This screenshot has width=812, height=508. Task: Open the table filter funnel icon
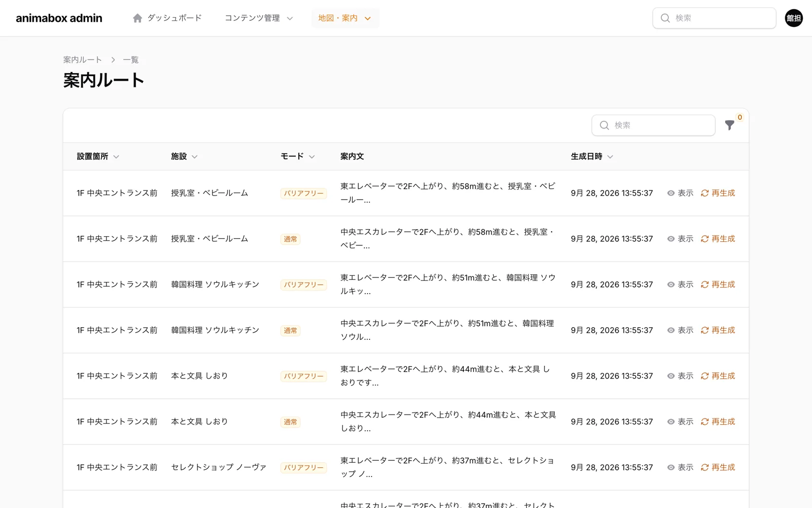click(x=729, y=125)
